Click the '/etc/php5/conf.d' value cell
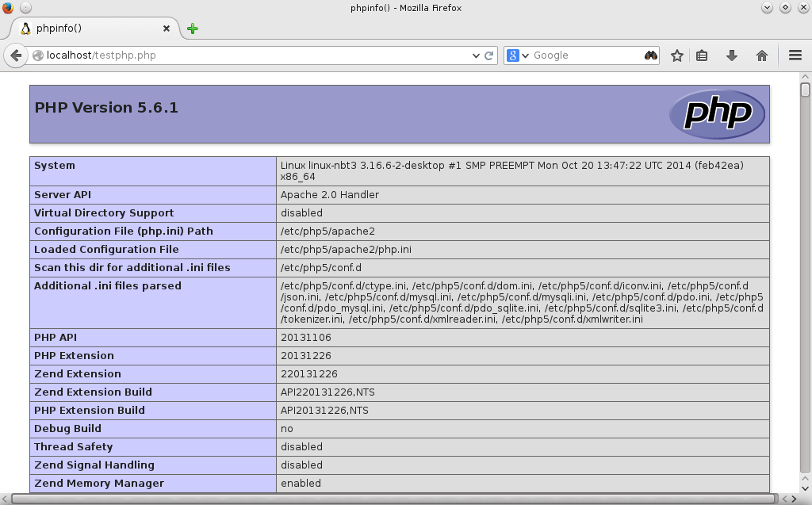812x505 pixels. (x=523, y=268)
